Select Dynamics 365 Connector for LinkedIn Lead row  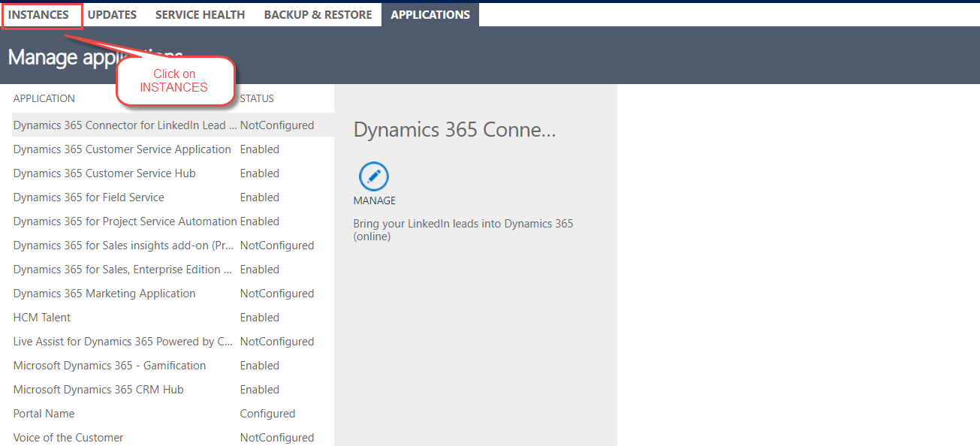(x=173, y=125)
